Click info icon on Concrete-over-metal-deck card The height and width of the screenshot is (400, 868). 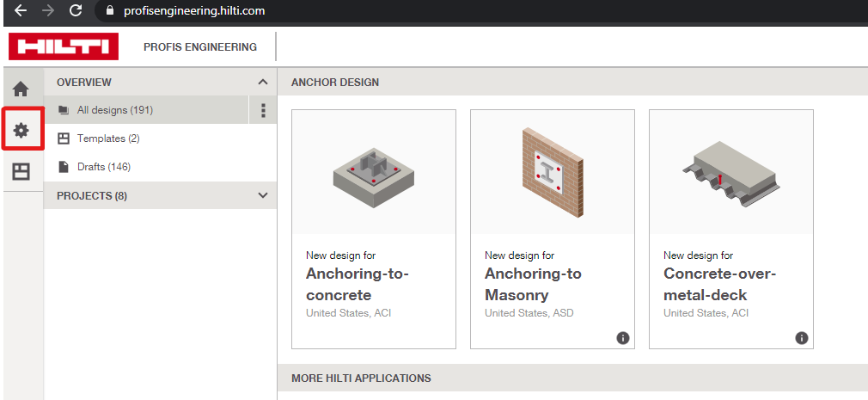(x=801, y=338)
